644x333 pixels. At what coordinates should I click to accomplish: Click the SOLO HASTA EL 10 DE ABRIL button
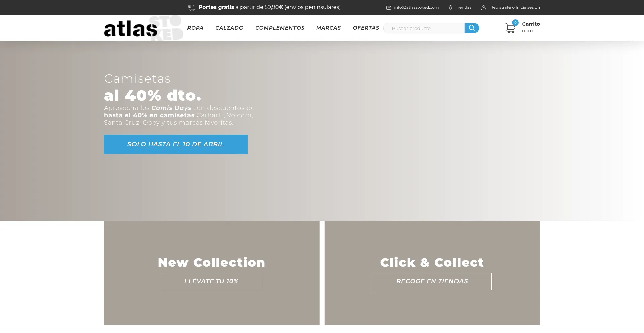[176, 144]
